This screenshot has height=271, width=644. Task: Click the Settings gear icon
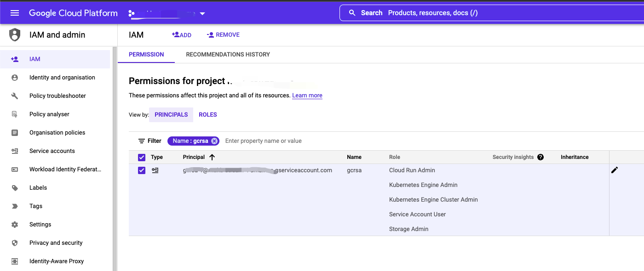pyautogui.click(x=14, y=224)
